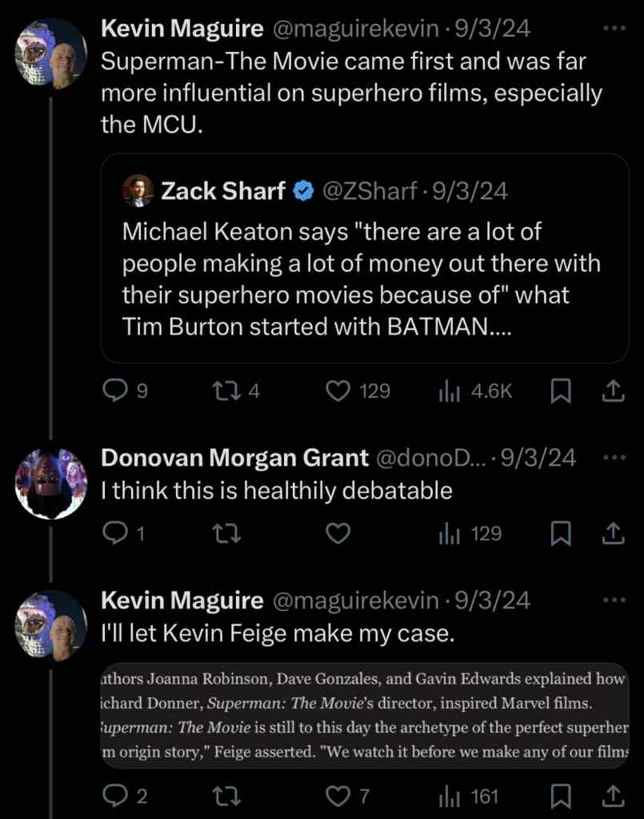Share Donovan Morgan Grant's reply
644x819 pixels.
point(612,533)
